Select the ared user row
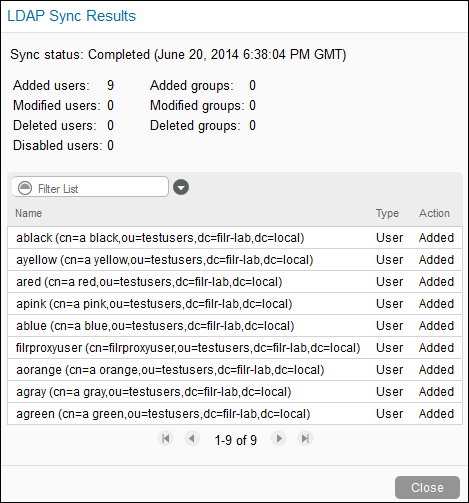Screen dimensions: 469x503 coord(235,282)
